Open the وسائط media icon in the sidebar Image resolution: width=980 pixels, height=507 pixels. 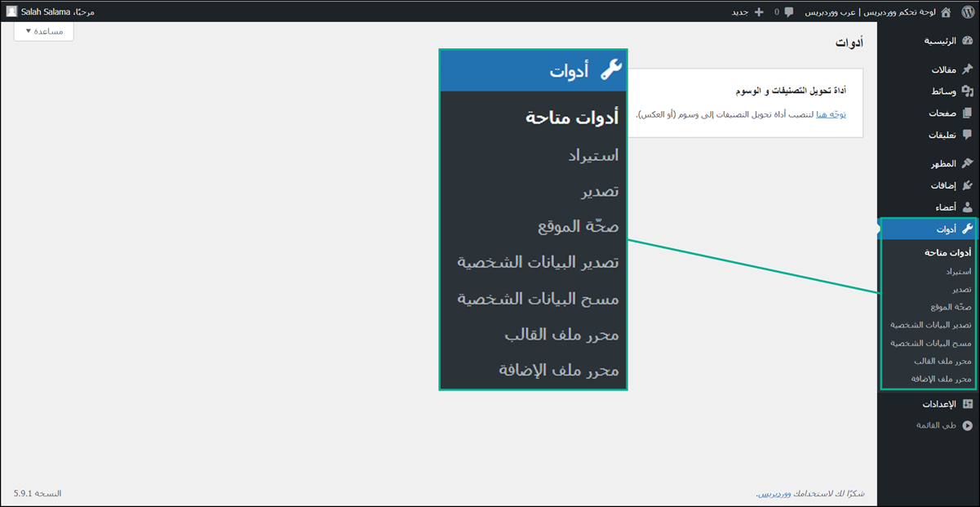[967, 91]
